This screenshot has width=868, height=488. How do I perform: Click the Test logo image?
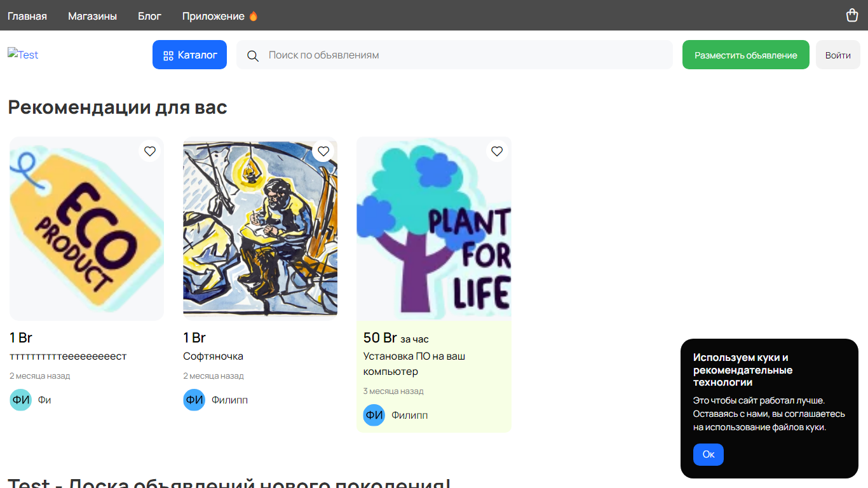tap(23, 55)
